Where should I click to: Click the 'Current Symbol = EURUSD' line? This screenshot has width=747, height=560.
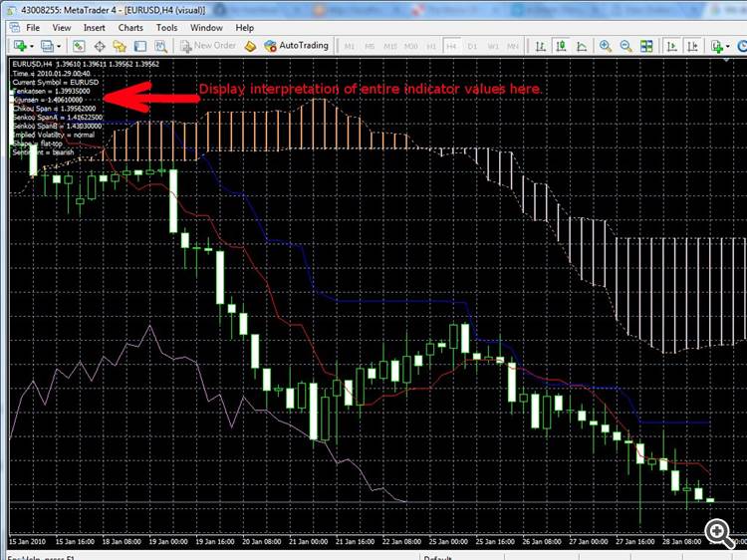[56, 82]
